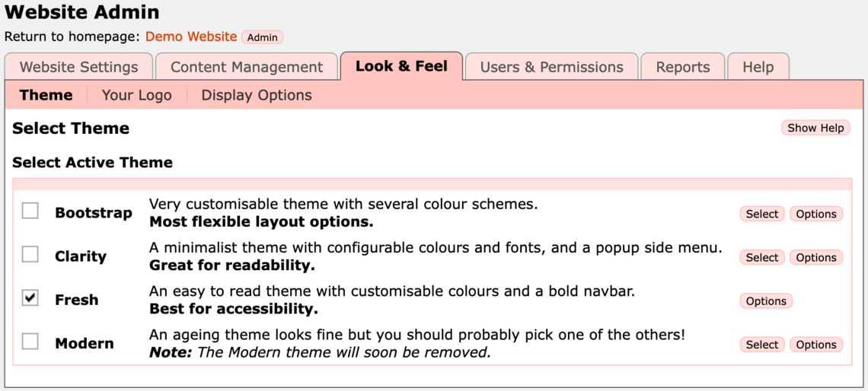868x391 pixels.
Task: Enable the Modern theme checkbox
Action: [x=30, y=342]
